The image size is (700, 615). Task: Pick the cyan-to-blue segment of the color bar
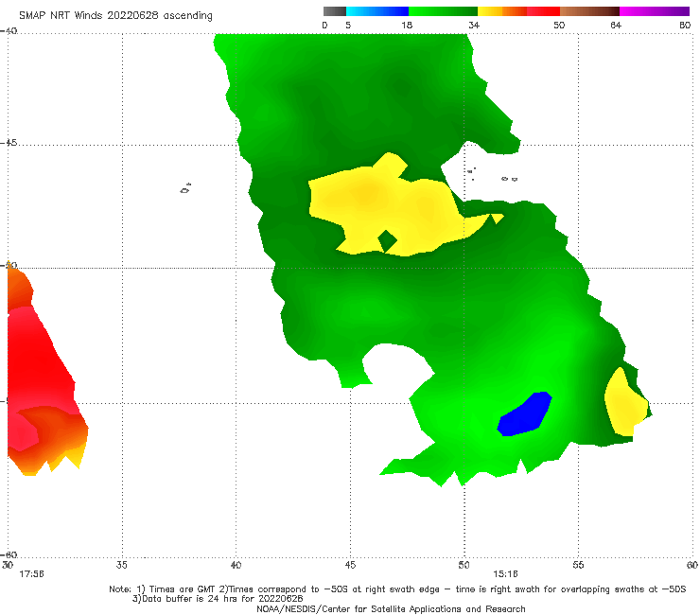point(377,11)
